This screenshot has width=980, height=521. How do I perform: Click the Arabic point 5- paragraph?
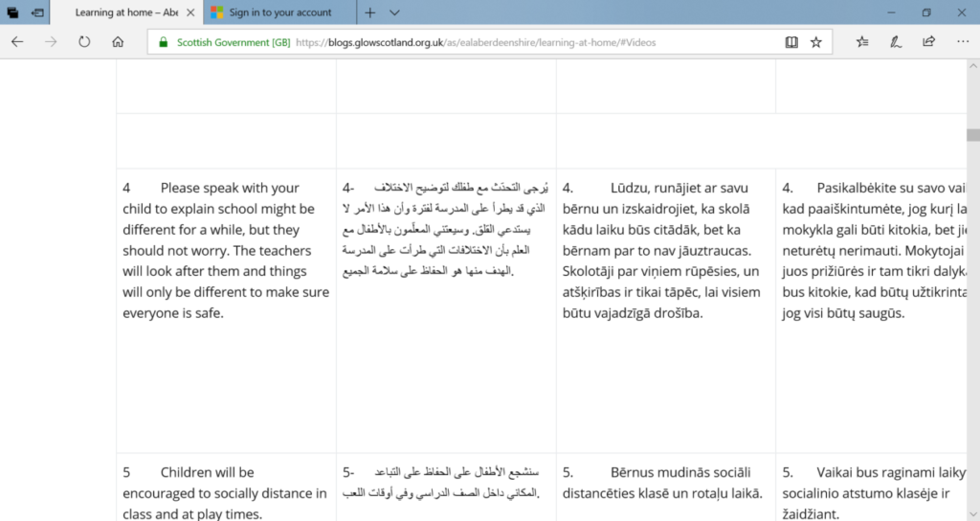tap(440, 483)
